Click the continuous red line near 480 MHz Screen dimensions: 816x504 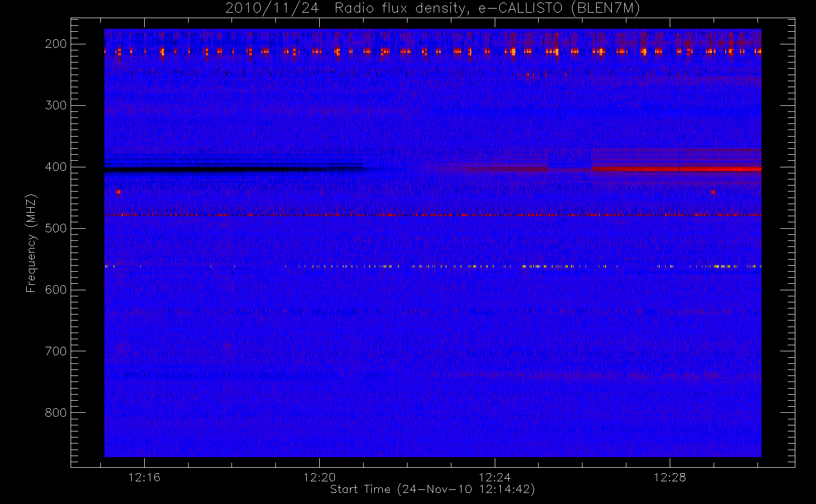pyautogui.click(x=433, y=215)
